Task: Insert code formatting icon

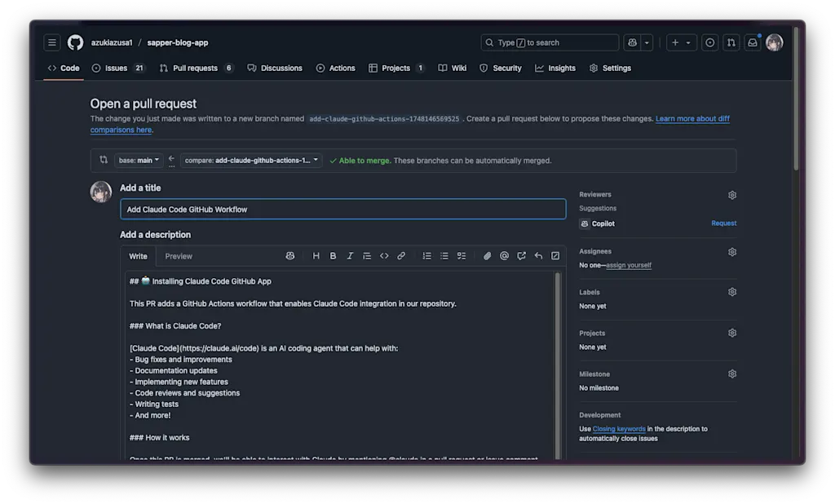Action: 384,256
